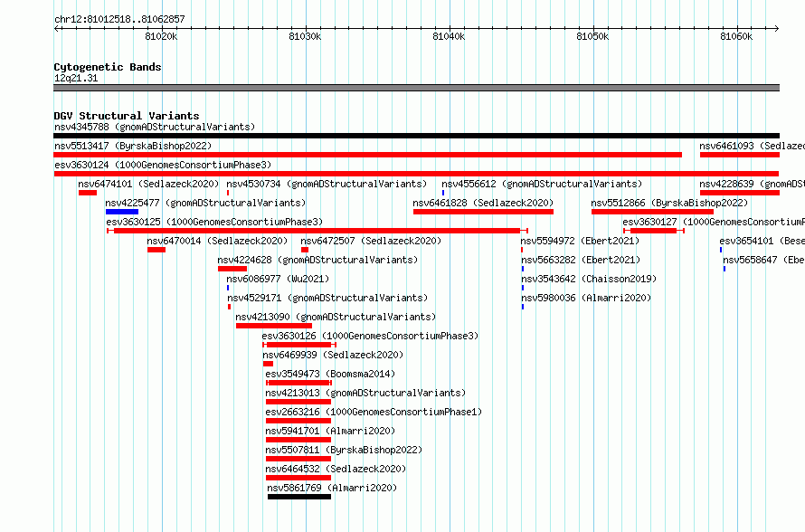
Task: Click the 81030k ruler tick label
Action: click(305, 36)
